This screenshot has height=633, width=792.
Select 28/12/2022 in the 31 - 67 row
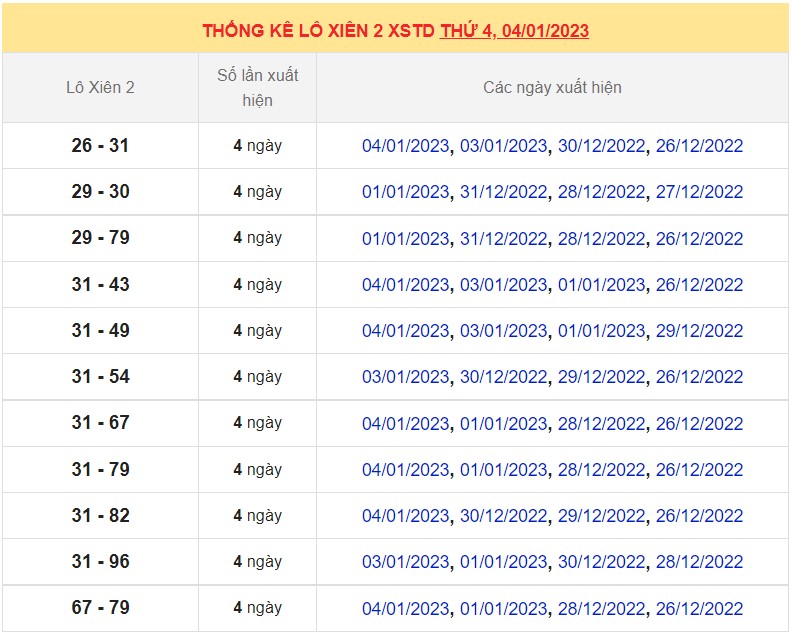coord(601,424)
